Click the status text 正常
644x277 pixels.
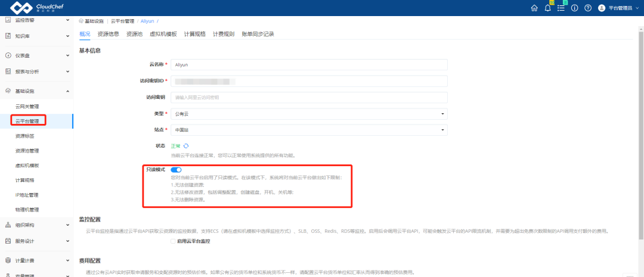[175, 146]
